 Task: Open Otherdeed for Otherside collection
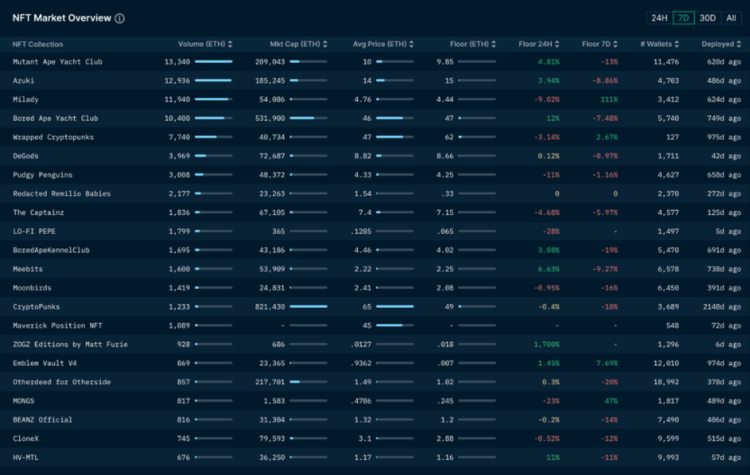(x=61, y=382)
